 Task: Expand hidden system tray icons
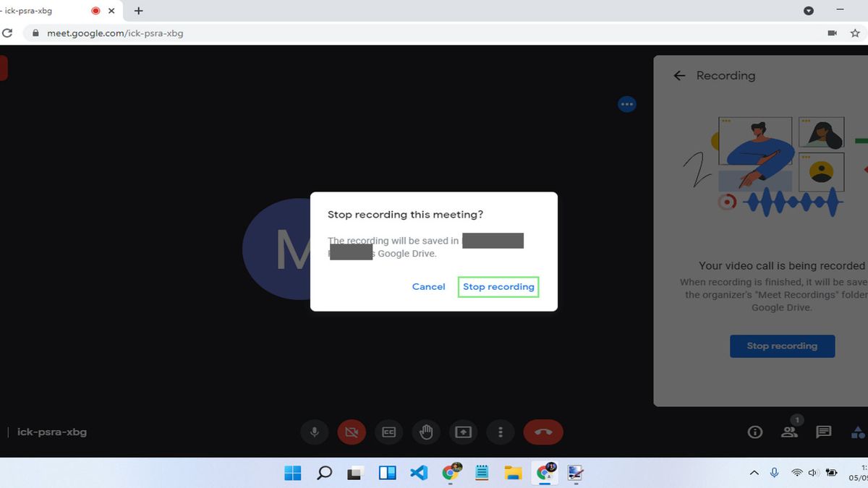[754, 472]
